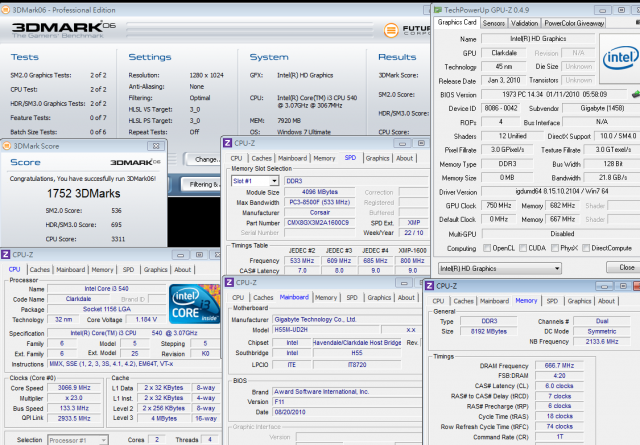Click the Max Bandwidth PC3-8500F value
The height and width of the screenshot is (445, 640).
[x=320, y=202]
